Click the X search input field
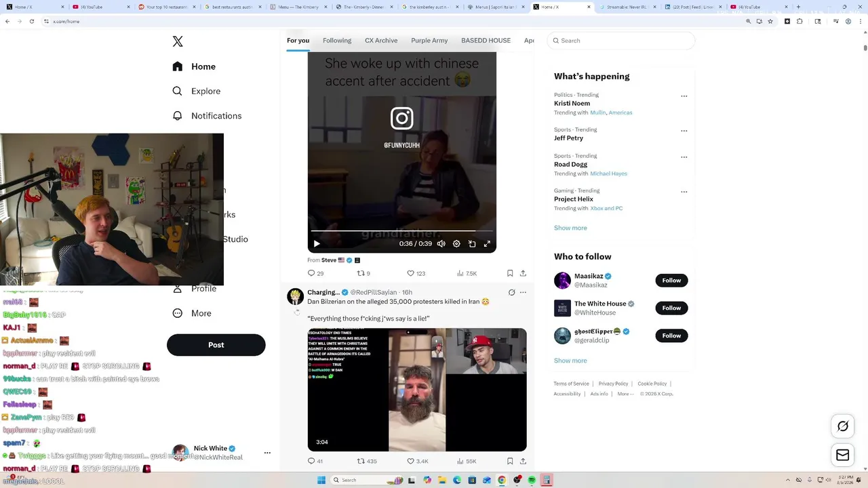This screenshot has height=488, width=868. 621,41
